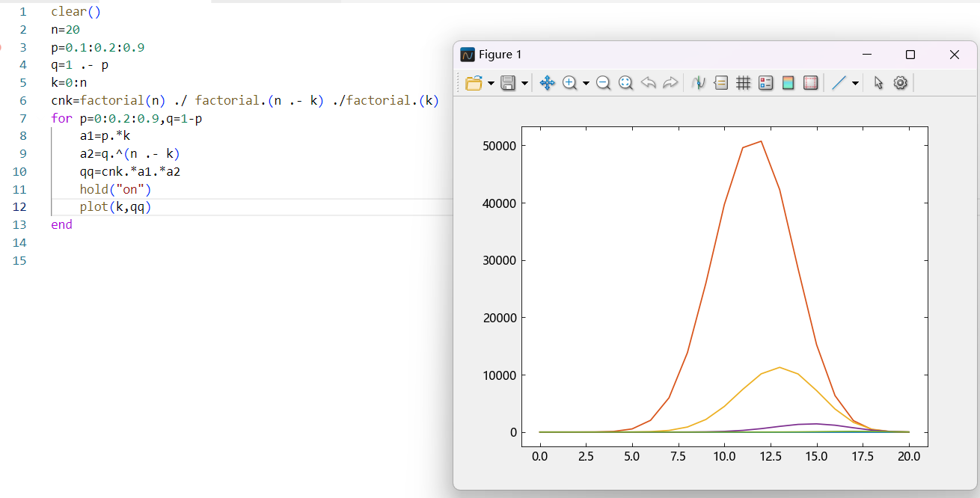Click the redo view arrow icon
Image resolution: width=980 pixels, height=498 pixels.
click(670, 83)
